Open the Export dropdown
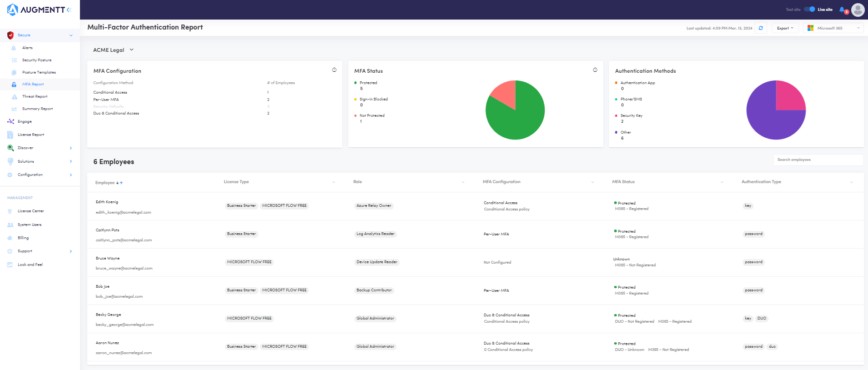 785,28
